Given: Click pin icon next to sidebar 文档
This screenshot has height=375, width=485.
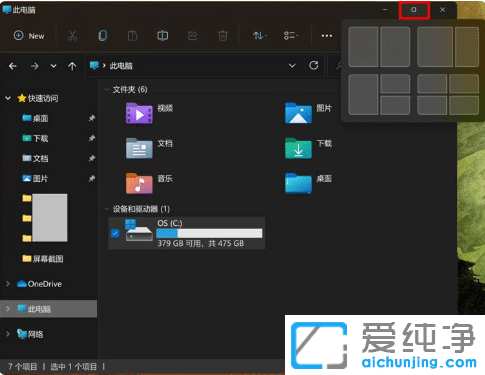Looking at the screenshot, I should click(92, 158).
